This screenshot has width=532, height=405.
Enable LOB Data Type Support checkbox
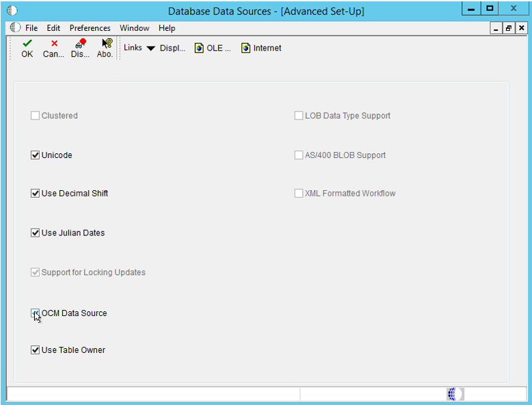299,116
